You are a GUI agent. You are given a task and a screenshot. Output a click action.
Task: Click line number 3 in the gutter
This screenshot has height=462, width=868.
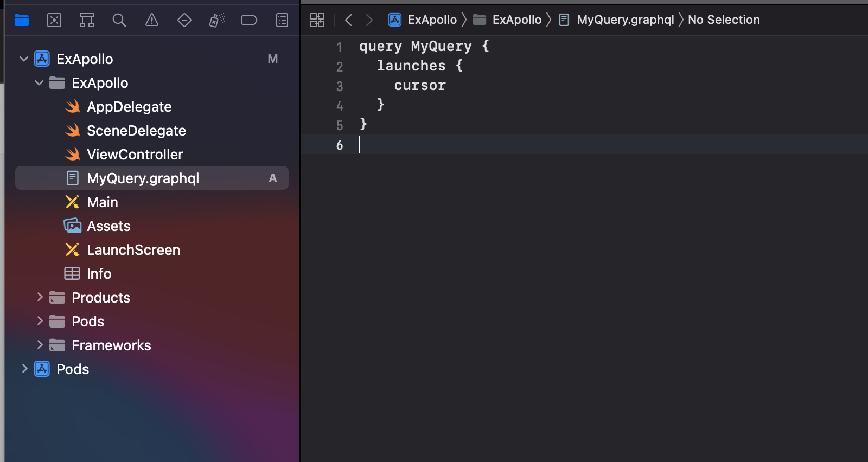pyautogui.click(x=340, y=86)
